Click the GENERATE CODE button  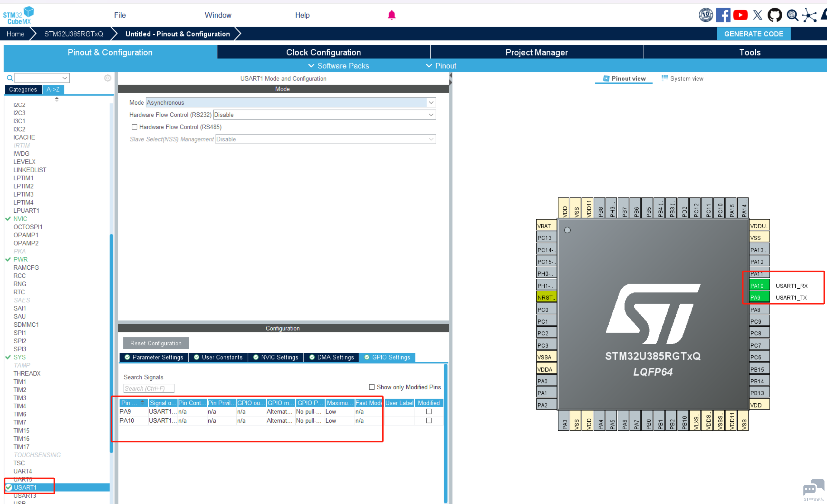tap(754, 34)
